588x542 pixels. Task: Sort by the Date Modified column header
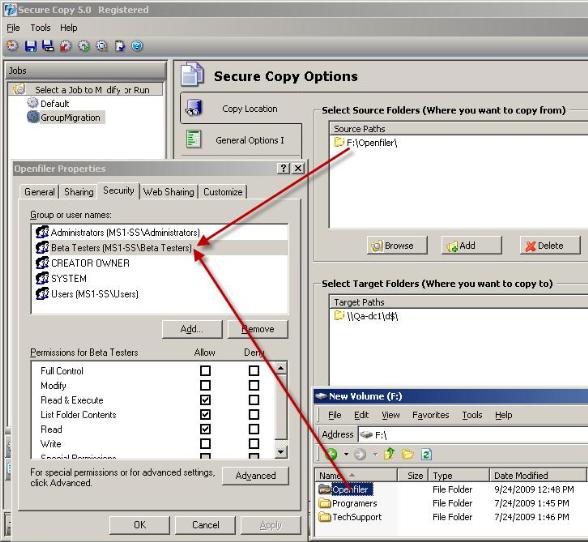pyautogui.click(x=538, y=475)
